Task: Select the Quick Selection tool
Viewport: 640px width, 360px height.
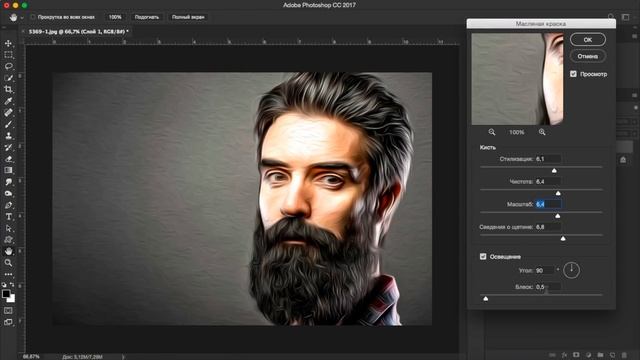Action: [x=8, y=78]
